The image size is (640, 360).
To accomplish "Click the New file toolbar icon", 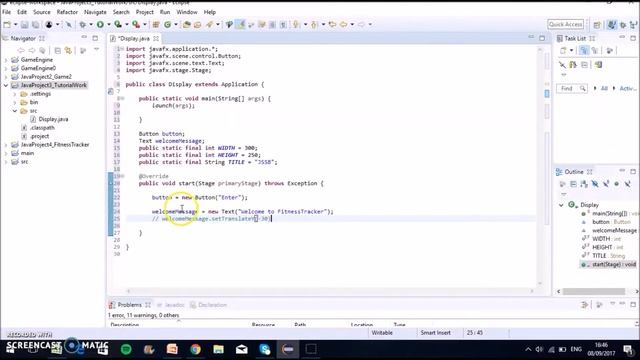I will (x=7, y=25).
